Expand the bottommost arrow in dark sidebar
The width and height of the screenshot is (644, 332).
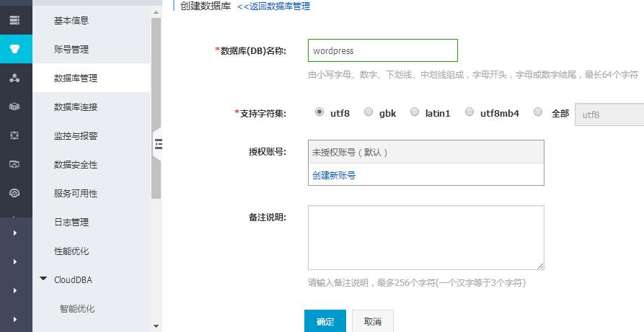15,319
